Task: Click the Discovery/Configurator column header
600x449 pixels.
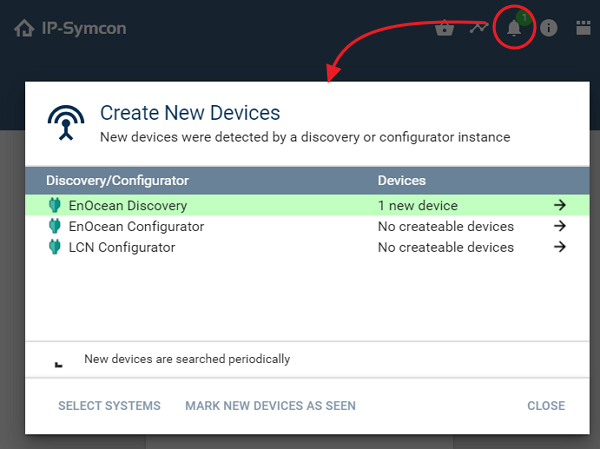Action: coord(117,181)
